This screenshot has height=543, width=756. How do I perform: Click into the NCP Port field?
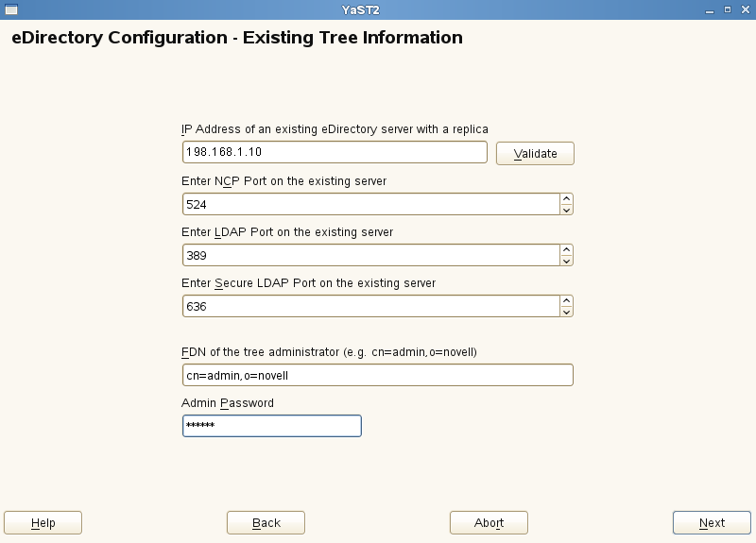coord(370,204)
